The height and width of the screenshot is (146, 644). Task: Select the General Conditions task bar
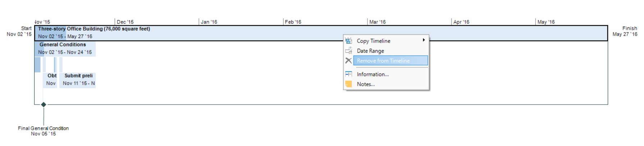65,48
